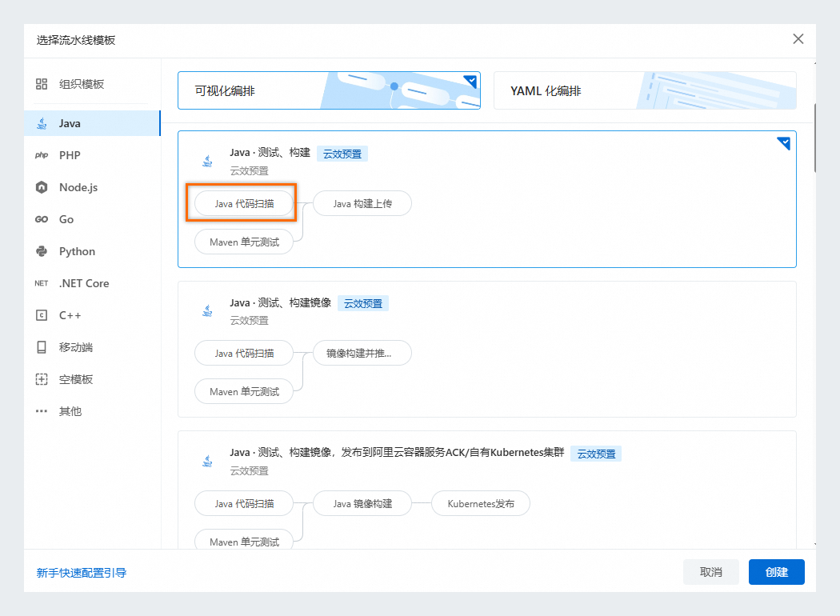Image resolution: width=840 pixels, height=616 pixels.
Task: Click Java 代码扫描 stage in first template
Action: (x=244, y=203)
